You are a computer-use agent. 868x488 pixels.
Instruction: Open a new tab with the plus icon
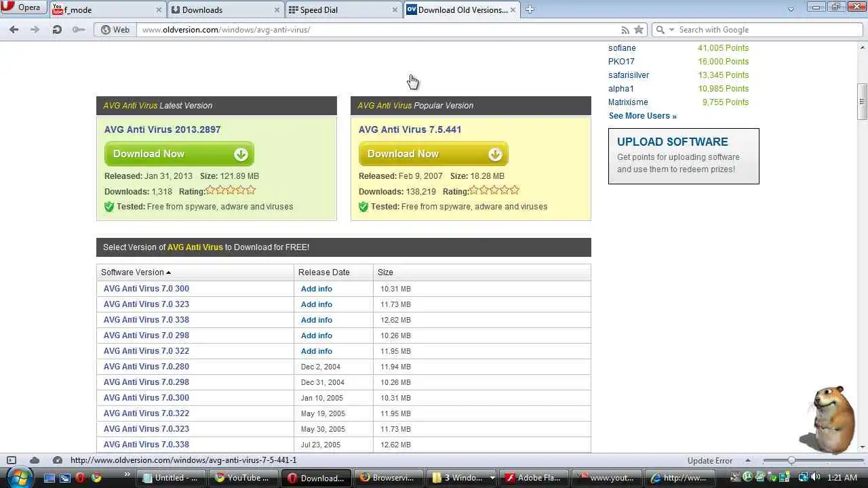pos(530,9)
